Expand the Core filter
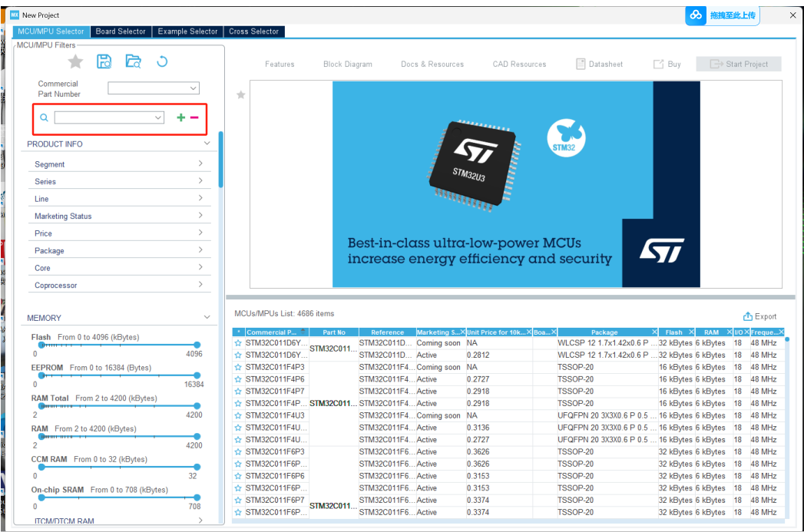 pos(200,267)
